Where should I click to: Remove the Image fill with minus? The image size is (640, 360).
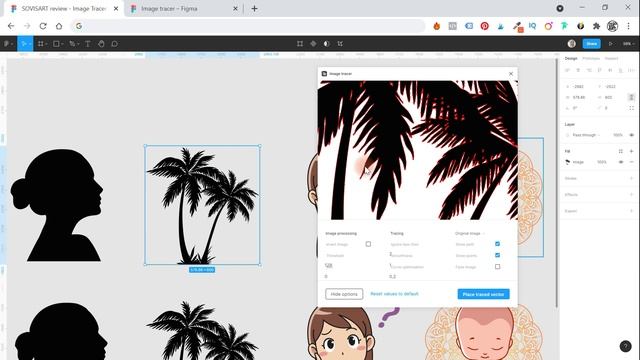tap(631, 162)
